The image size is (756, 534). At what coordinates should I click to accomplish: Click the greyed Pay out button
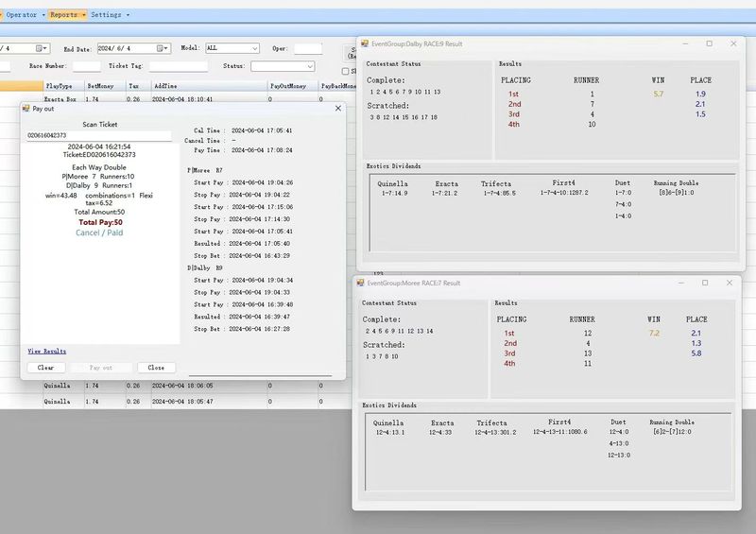[x=101, y=368]
